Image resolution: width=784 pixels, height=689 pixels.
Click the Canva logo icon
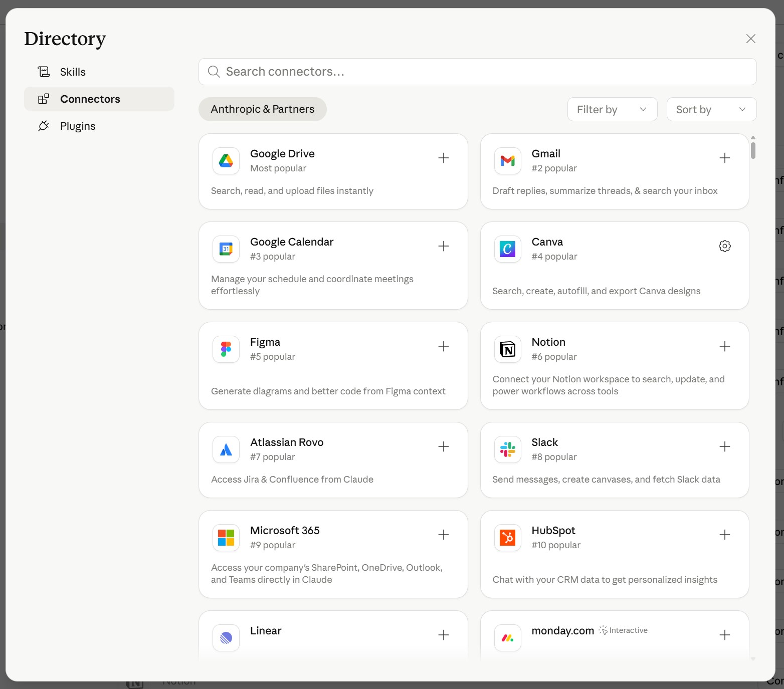508,249
